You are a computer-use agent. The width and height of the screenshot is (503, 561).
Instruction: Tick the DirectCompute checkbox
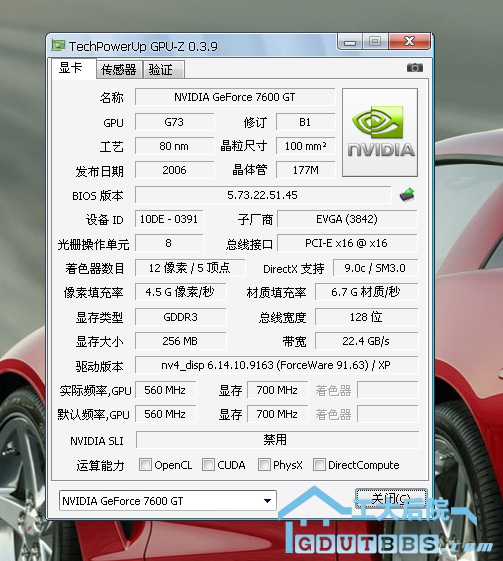tap(319, 464)
